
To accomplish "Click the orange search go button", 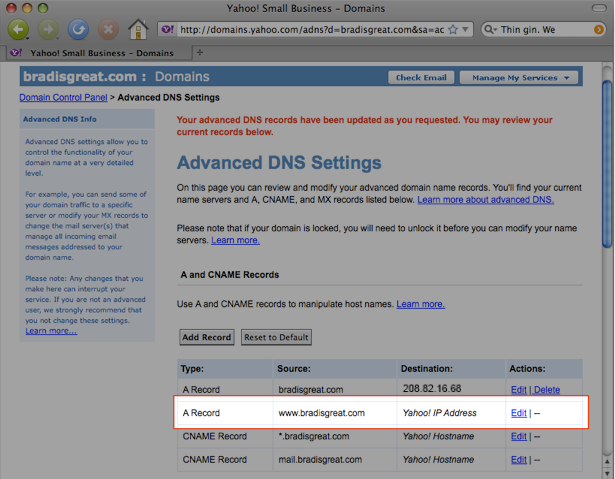I will pos(599,29).
